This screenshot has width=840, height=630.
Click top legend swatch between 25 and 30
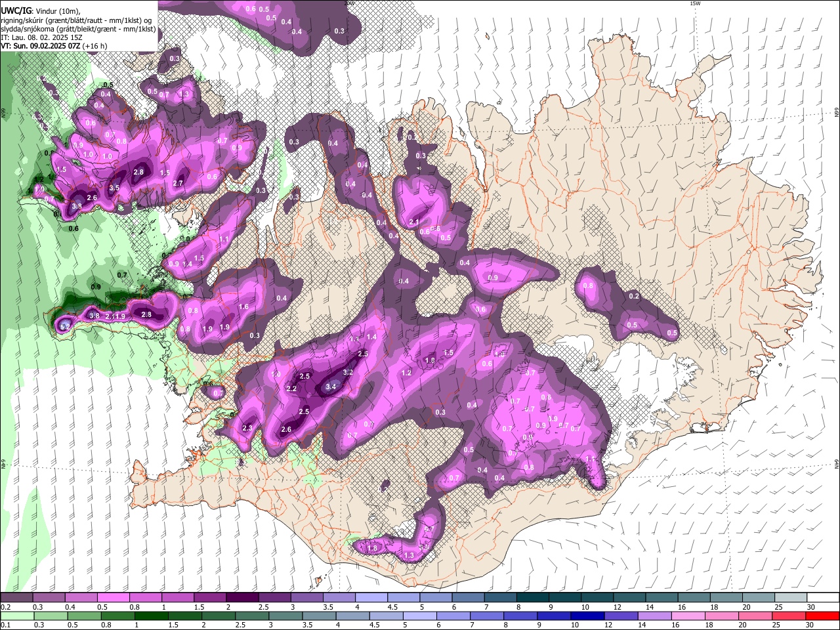point(791,598)
